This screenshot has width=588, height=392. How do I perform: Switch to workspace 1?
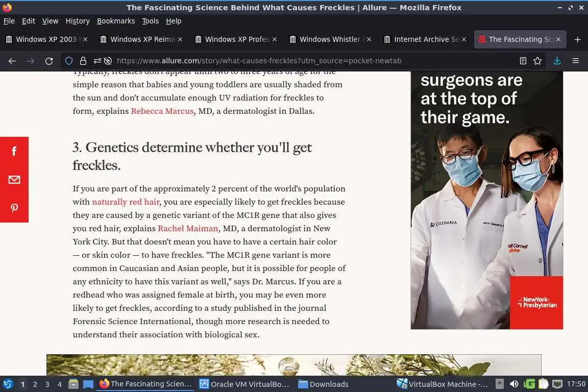tap(23, 384)
